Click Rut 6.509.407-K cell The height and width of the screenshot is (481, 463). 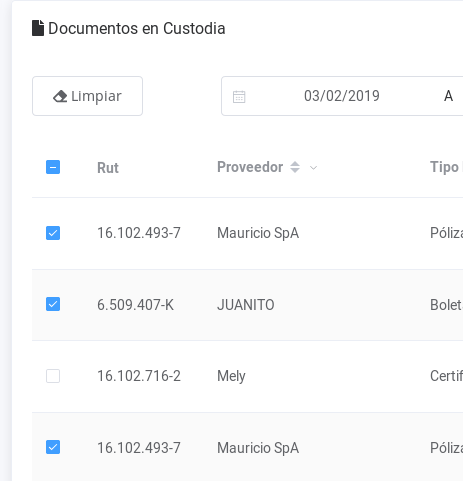point(135,305)
